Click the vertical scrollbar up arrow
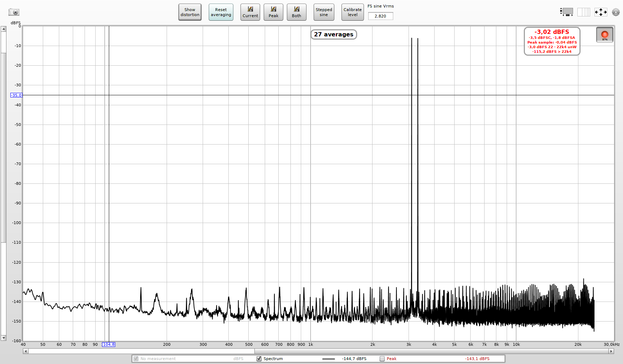Image resolution: width=623 pixels, height=364 pixels. [4, 29]
